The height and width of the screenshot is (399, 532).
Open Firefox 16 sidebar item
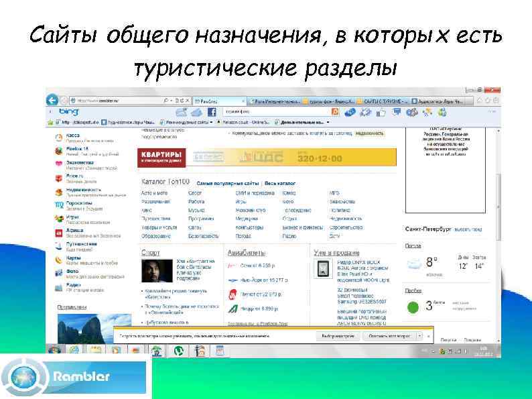pos(77,149)
